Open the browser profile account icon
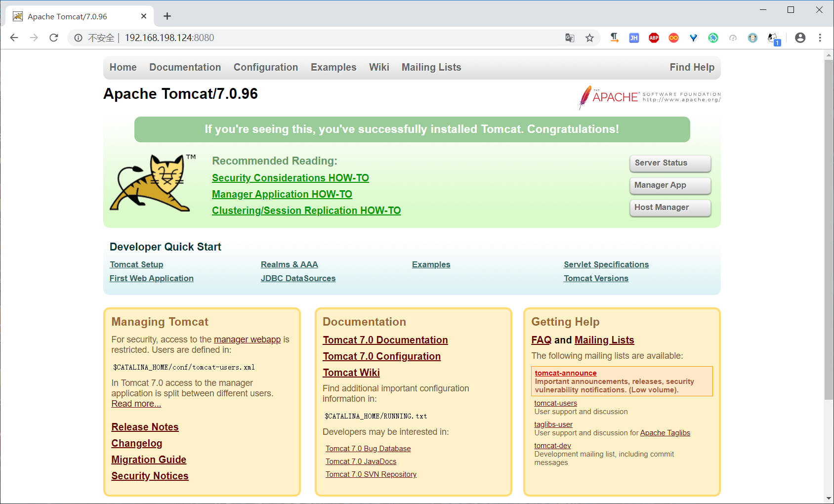Image resolution: width=834 pixels, height=504 pixels. click(x=800, y=38)
